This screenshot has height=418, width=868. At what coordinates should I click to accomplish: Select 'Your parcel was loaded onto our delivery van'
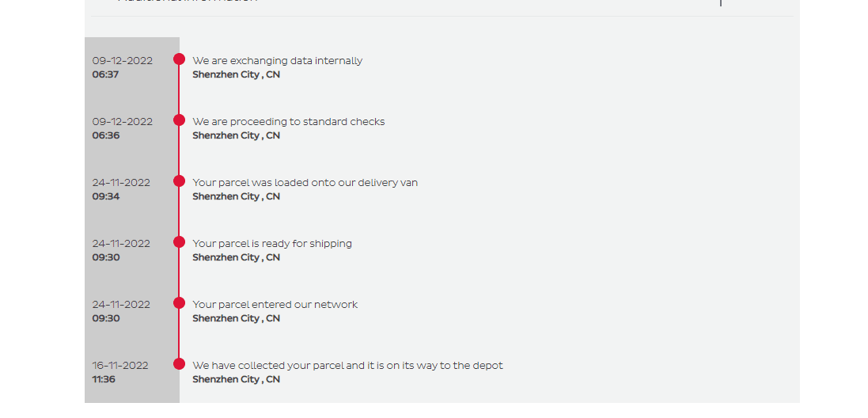tap(305, 183)
